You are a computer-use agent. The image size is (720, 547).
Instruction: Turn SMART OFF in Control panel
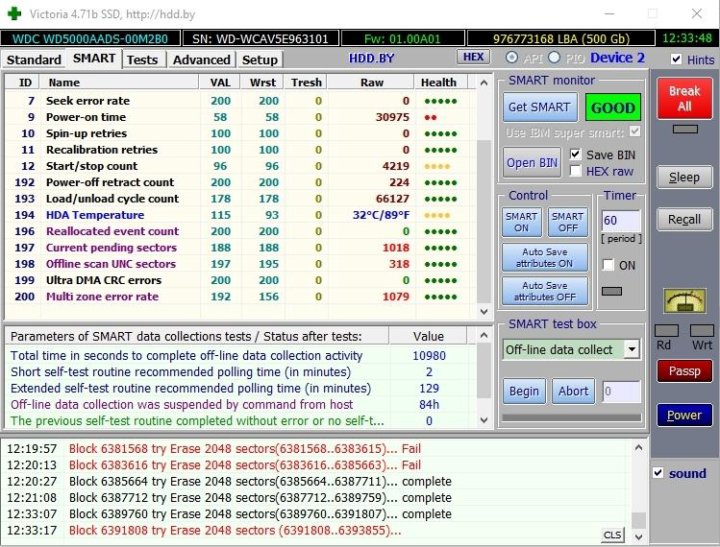[x=567, y=222]
